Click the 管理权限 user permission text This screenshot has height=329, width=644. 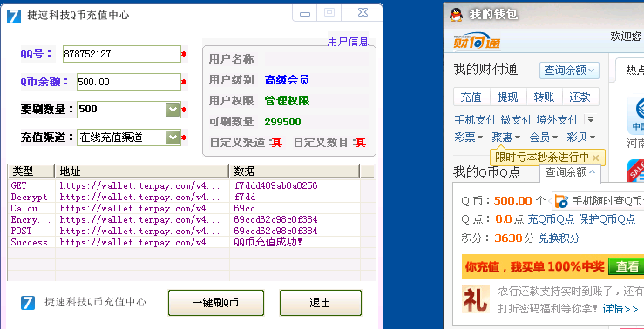[x=287, y=101]
